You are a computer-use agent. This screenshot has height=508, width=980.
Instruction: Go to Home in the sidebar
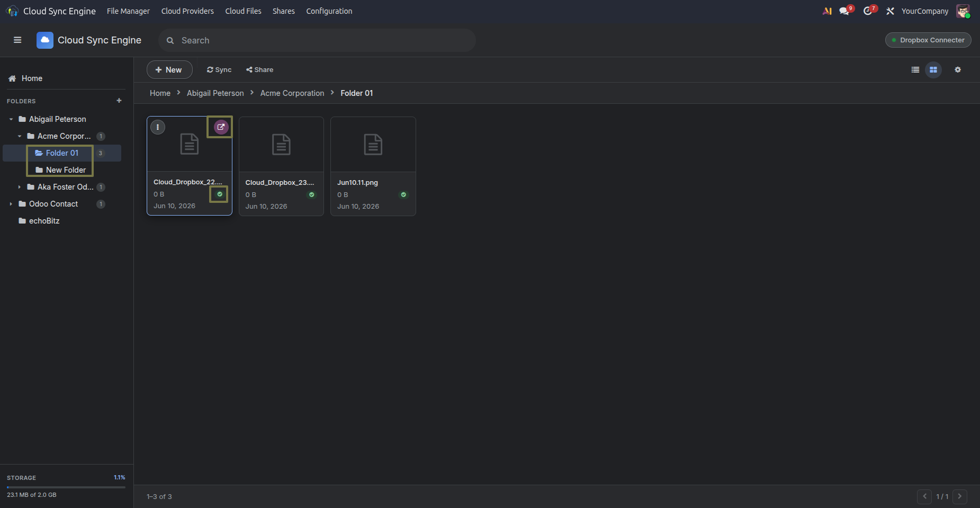click(x=32, y=78)
